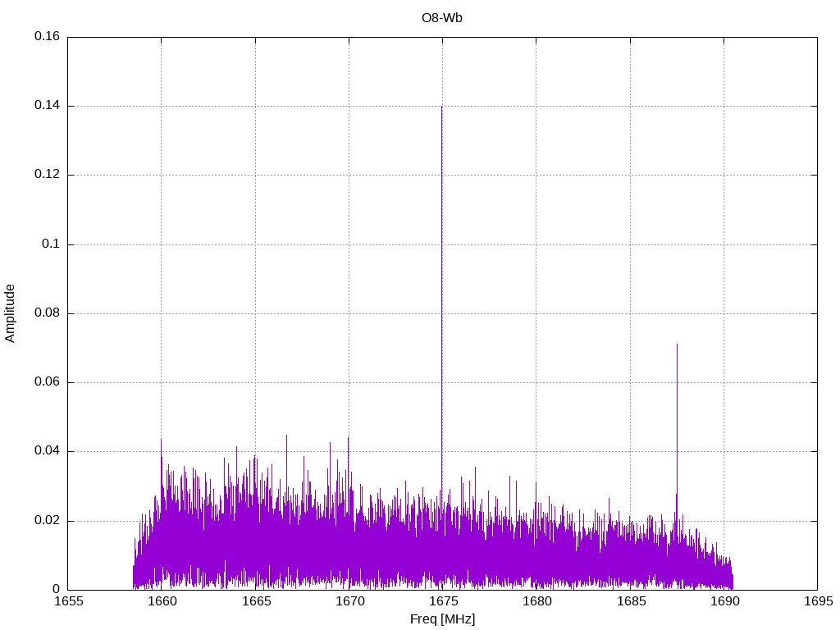The width and height of the screenshot is (840, 630).
Task: Select the tip of the tallest peak at 1675 MHz
Action: tap(442, 107)
